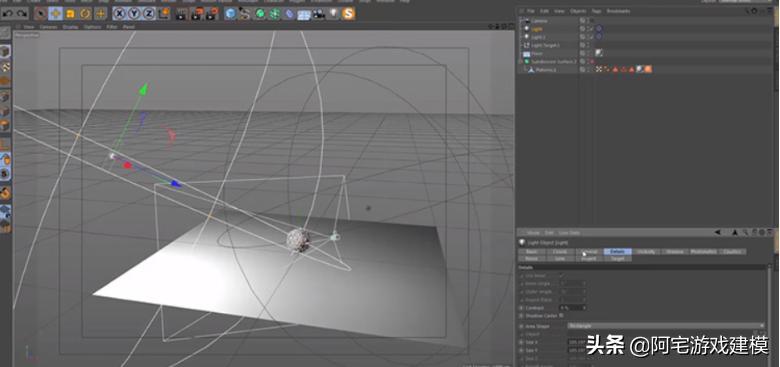This screenshot has width=780, height=367.
Task: Open the viewport Display menu
Action: tap(71, 27)
